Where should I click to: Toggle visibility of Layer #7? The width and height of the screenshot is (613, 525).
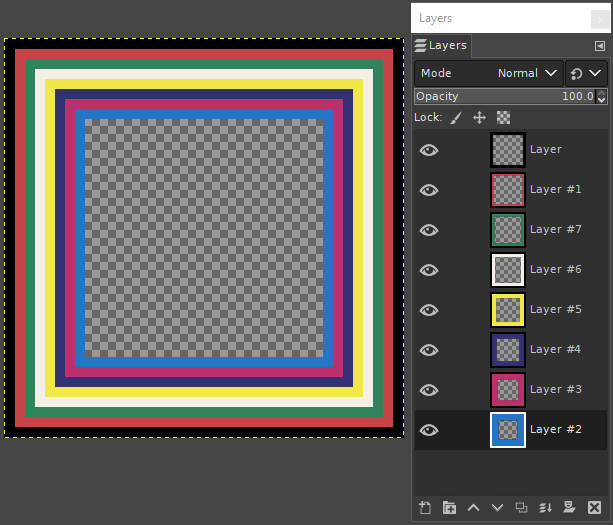coord(429,229)
